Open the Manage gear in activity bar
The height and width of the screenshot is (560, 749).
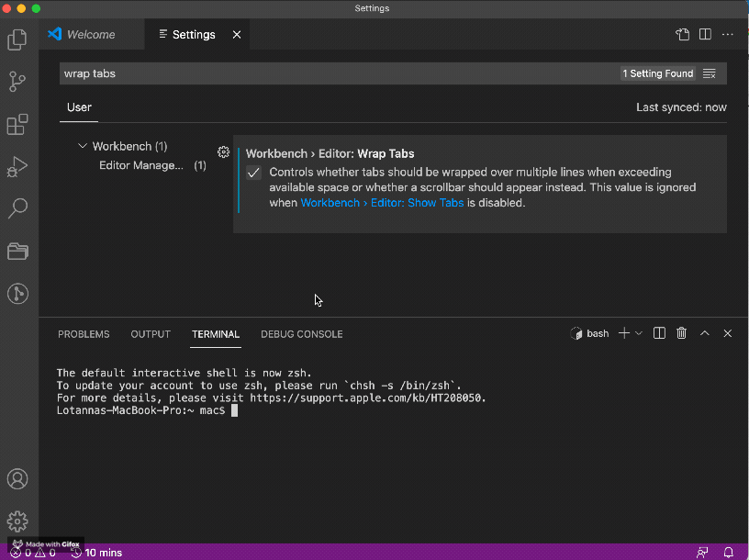click(17, 521)
